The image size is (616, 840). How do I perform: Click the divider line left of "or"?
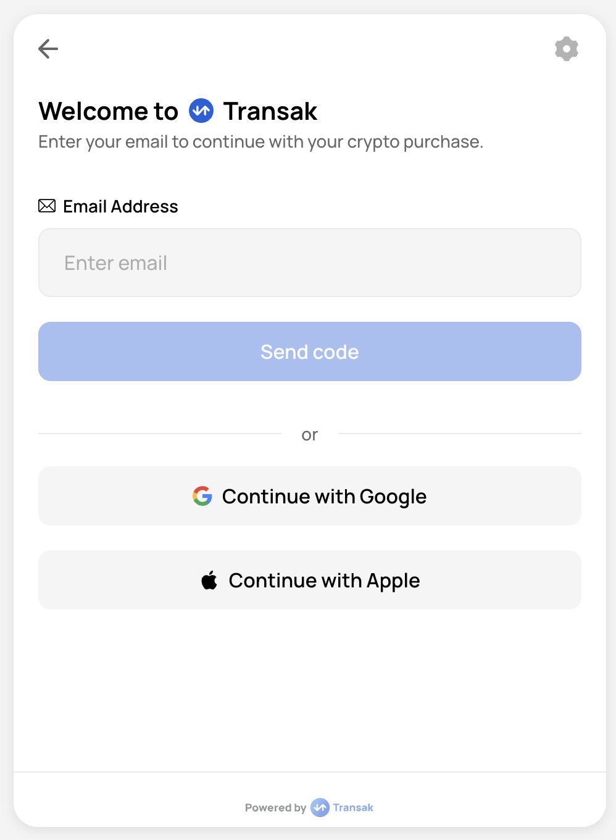(x=159, y=434)
